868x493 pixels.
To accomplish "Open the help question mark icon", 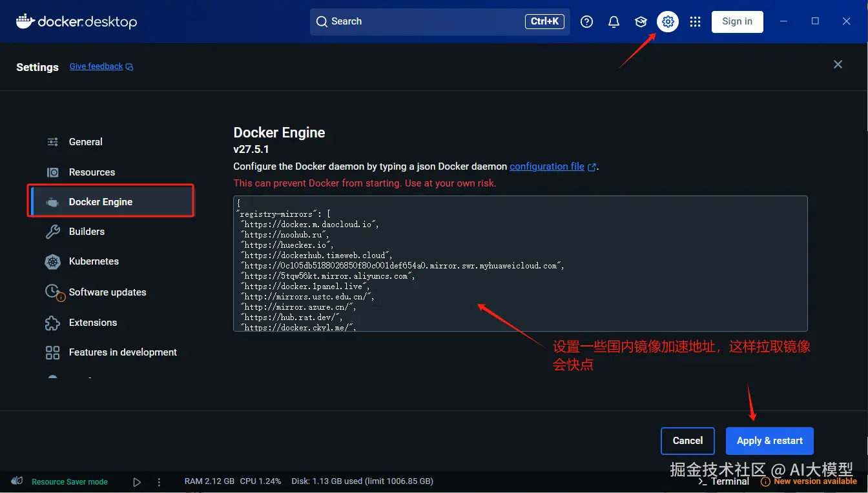I will 586,21.
